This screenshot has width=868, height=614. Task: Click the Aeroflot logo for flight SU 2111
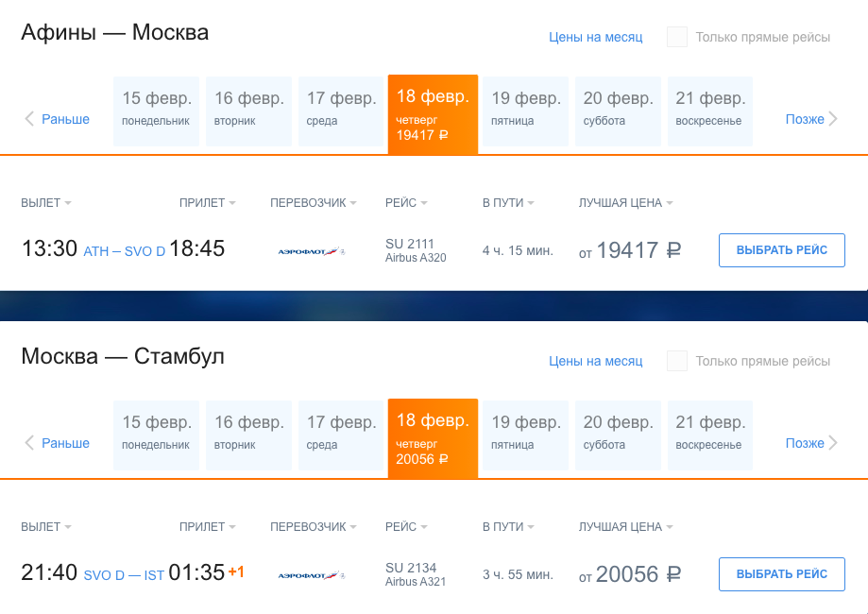click(311, 251)
